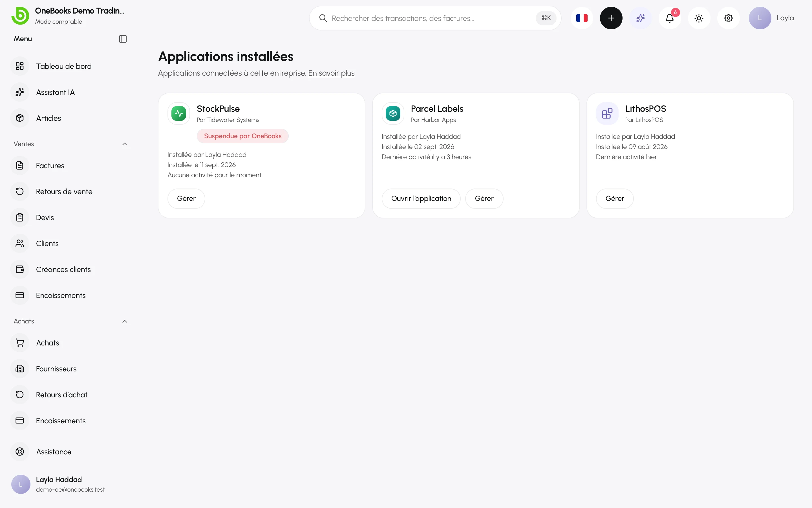Open the OneBooks Demo Trading company switcher

(x=68, y=16)
